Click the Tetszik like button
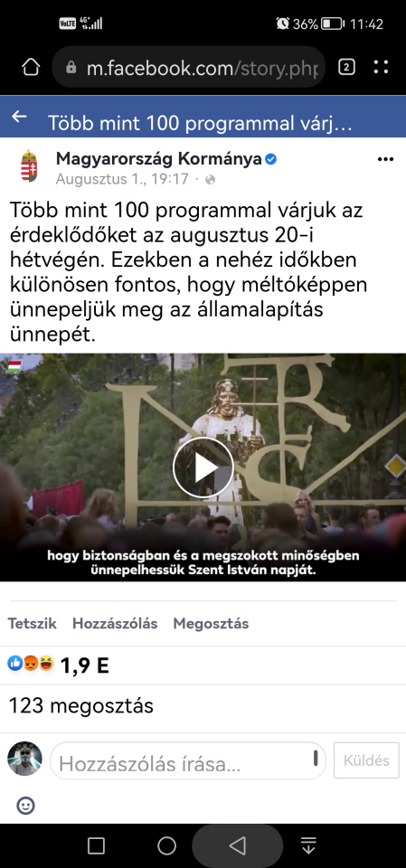The image size is (406, 868). (33, 623)
